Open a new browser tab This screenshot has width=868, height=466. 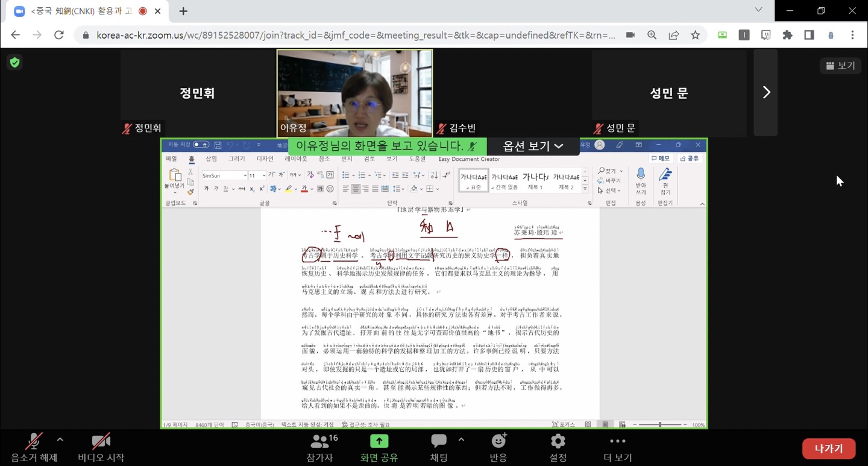point(183,11)
